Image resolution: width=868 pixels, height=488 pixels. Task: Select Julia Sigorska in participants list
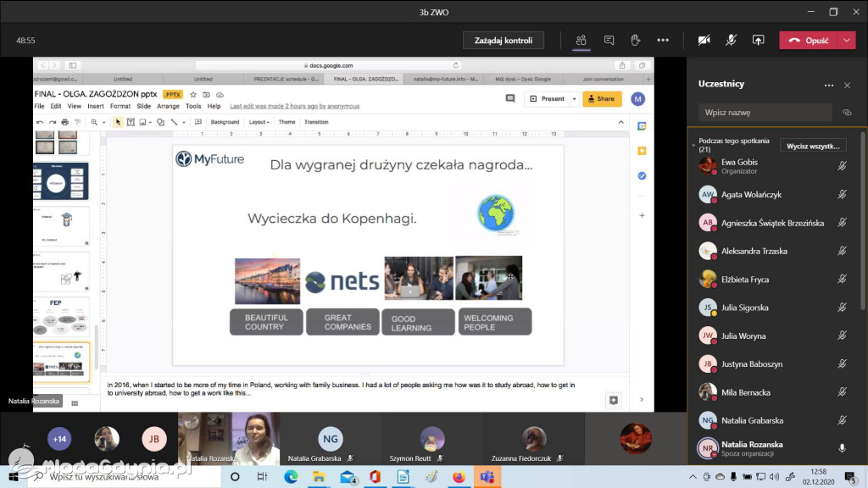(x=744, y=308)
